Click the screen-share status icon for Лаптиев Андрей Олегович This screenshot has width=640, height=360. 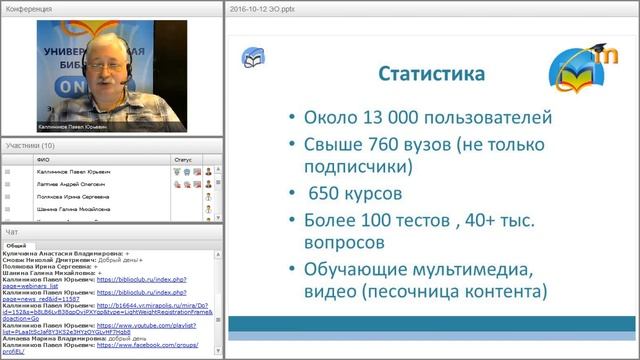click(197, 184)
